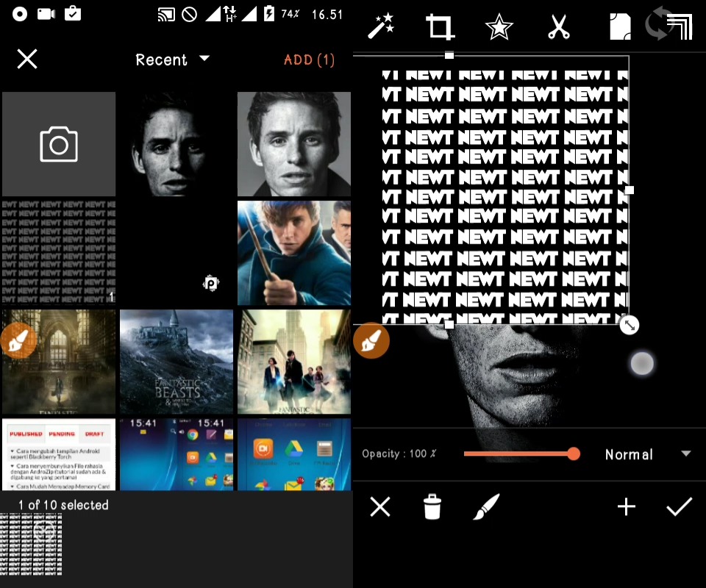The width and height of the screenshot is (706, 588).
Task: Select the city street group poster thumbnail
Action: tap(294, 362)
